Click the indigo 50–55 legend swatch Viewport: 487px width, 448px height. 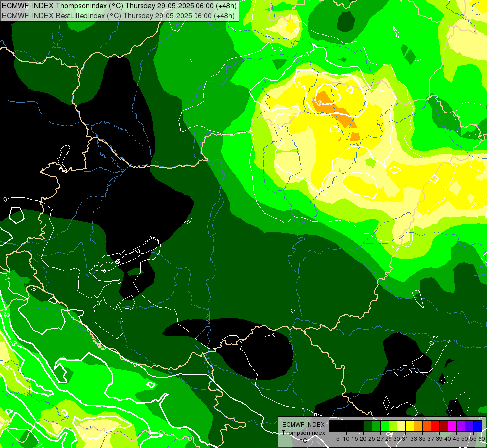469,426
